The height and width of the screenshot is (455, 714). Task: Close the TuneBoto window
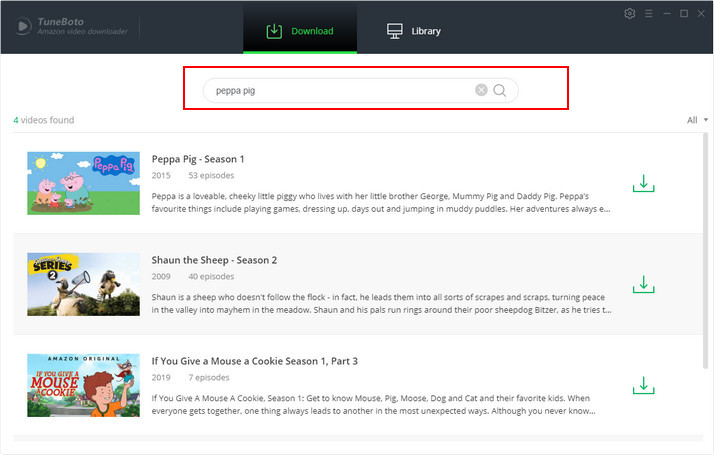point(701,14)
